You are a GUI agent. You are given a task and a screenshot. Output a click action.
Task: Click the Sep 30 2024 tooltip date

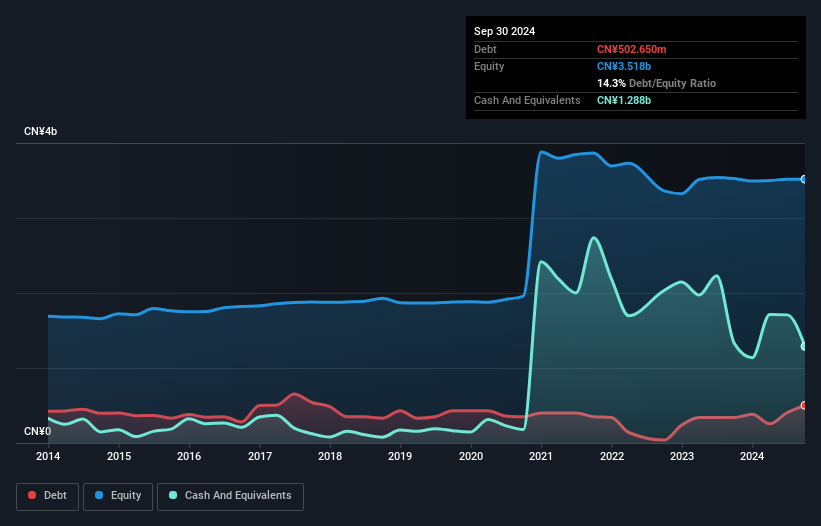pos(504,31)
